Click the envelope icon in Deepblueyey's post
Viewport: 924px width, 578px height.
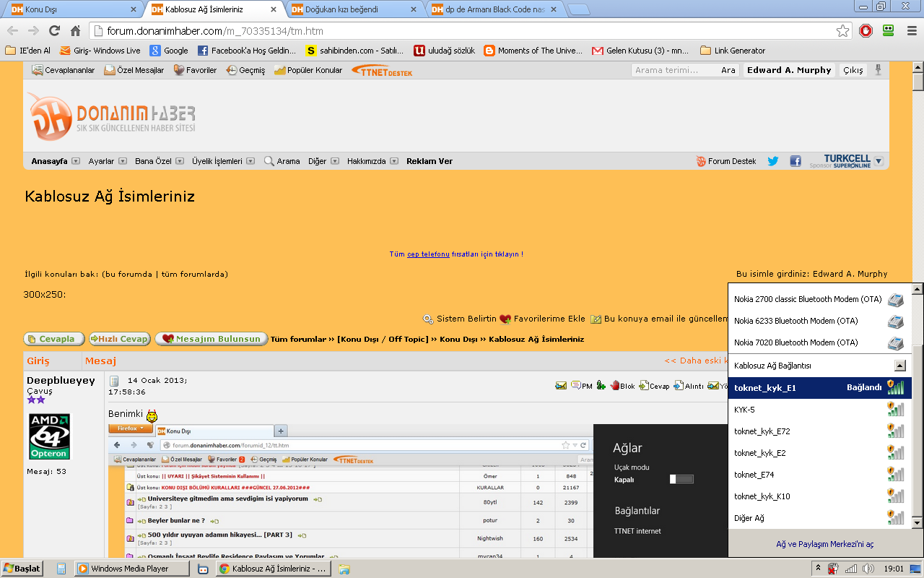[561, 386]
